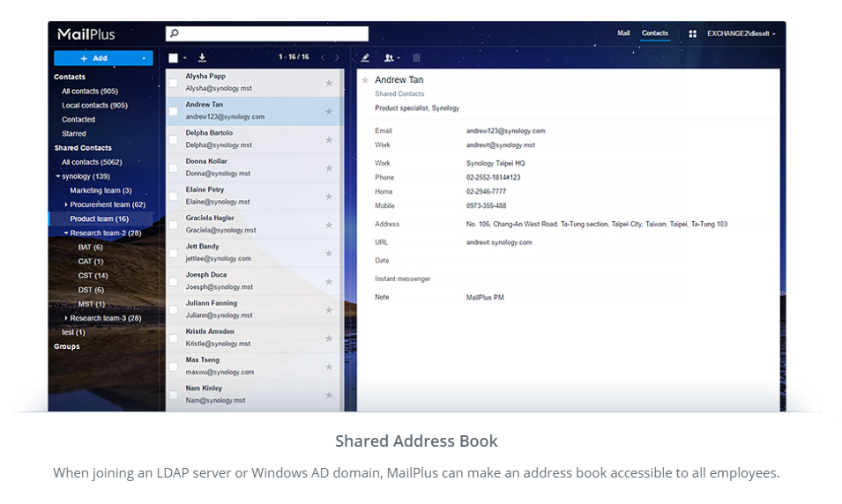Select the DST (6) group
Image resolution: width=842 pixels, height=504 pixels.
(91, 290)
